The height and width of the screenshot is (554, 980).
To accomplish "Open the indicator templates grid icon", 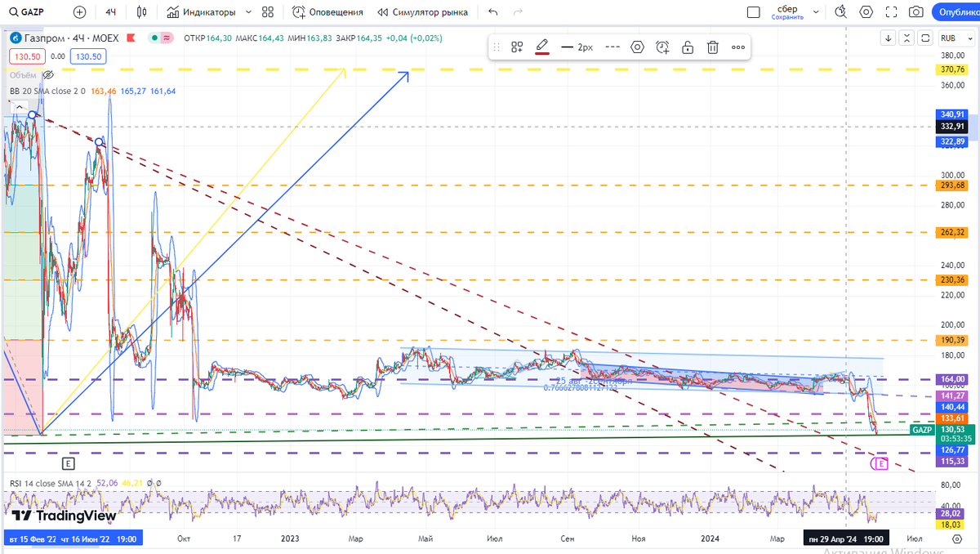I will 268,12.
